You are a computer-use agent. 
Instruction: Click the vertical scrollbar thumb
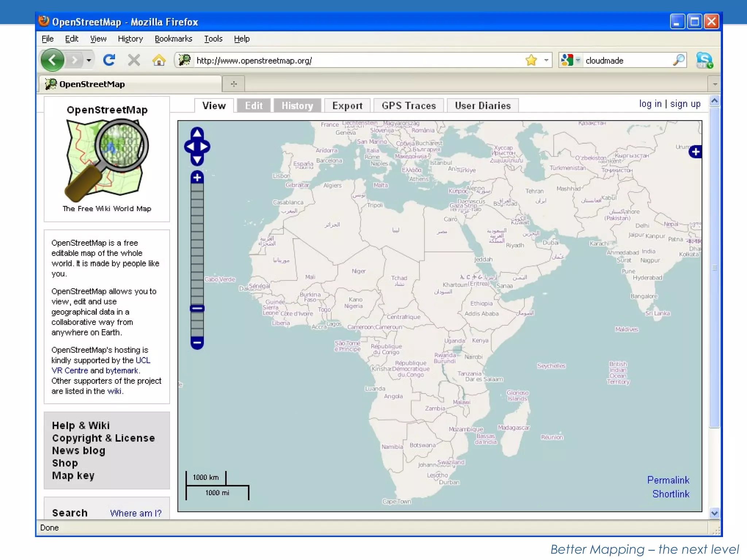click(714, 267)
